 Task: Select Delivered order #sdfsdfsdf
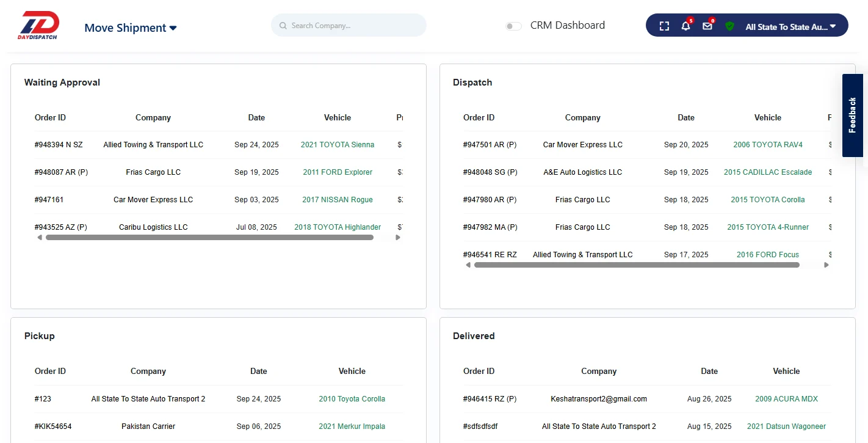point(480,427)
